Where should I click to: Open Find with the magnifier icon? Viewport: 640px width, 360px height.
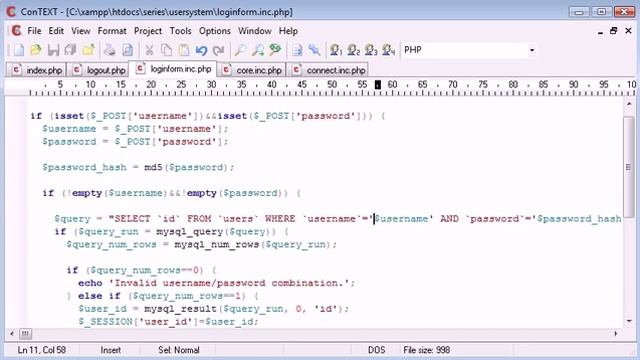(x=240, y=50)
